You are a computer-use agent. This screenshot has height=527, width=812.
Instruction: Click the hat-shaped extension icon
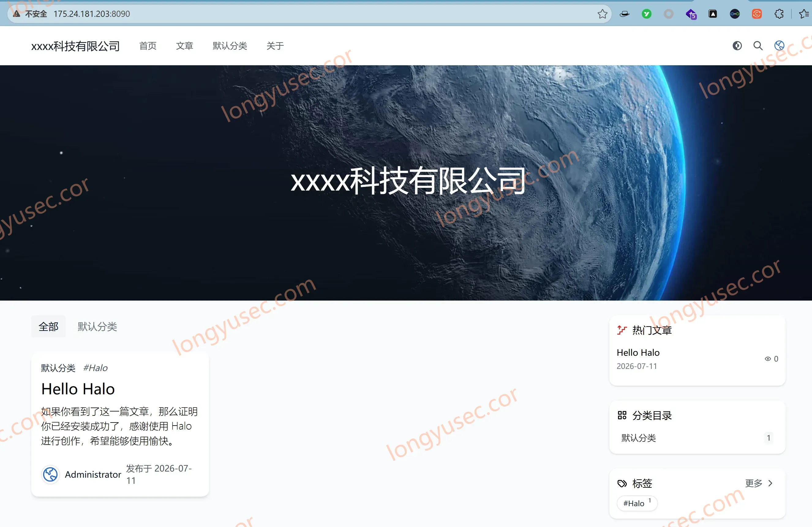(x=624, y=14)
